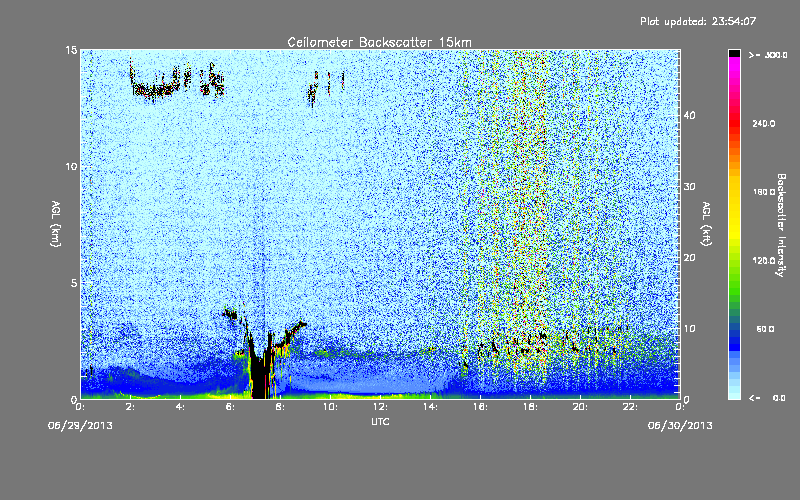Click the '10:' hour tick label on the x-axis
The height and width of the screenshot is (500, 800).
tap(330, 407)
